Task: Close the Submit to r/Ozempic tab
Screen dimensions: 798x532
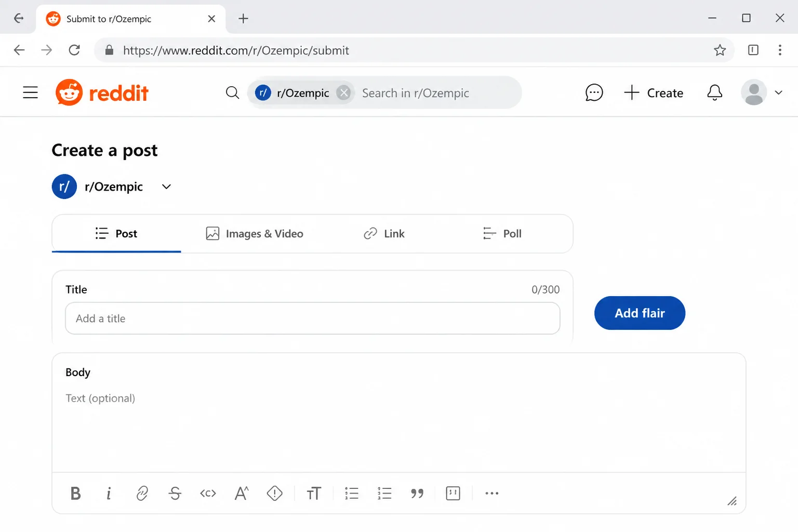Action: point(211,19)
